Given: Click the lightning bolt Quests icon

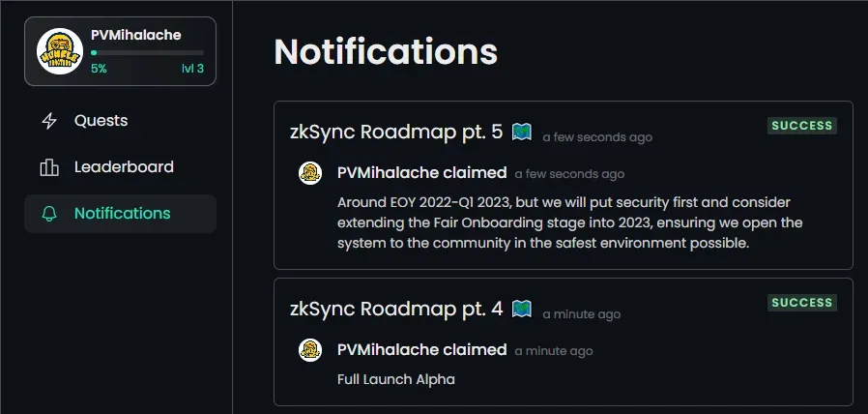Looking at the screenshot, I should tap(49, 121).
